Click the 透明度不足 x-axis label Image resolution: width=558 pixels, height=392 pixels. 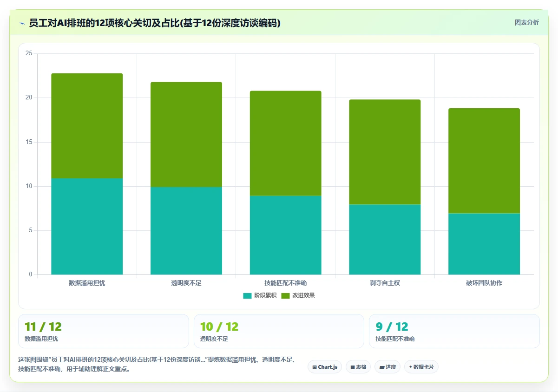186,283
